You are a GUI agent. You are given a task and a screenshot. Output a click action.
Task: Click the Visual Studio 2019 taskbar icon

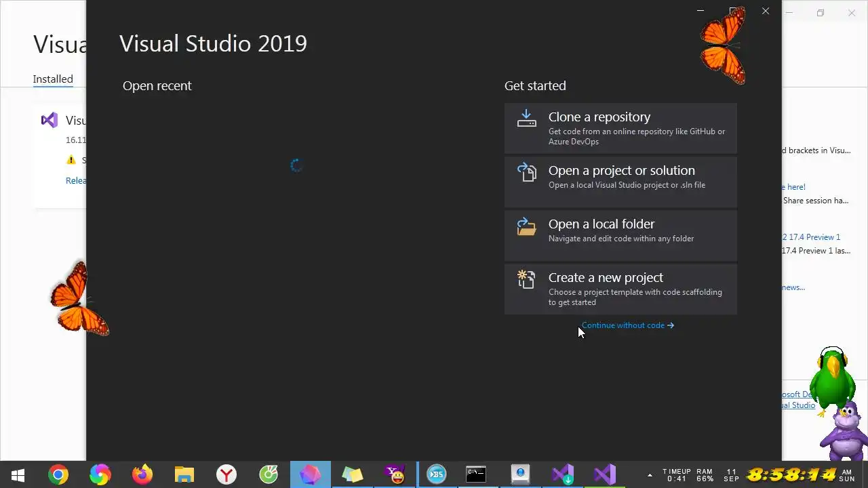click(x=605, y=474)
